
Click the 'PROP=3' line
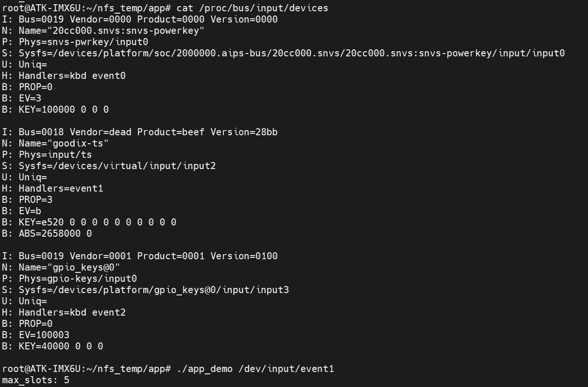click(36, 200)
